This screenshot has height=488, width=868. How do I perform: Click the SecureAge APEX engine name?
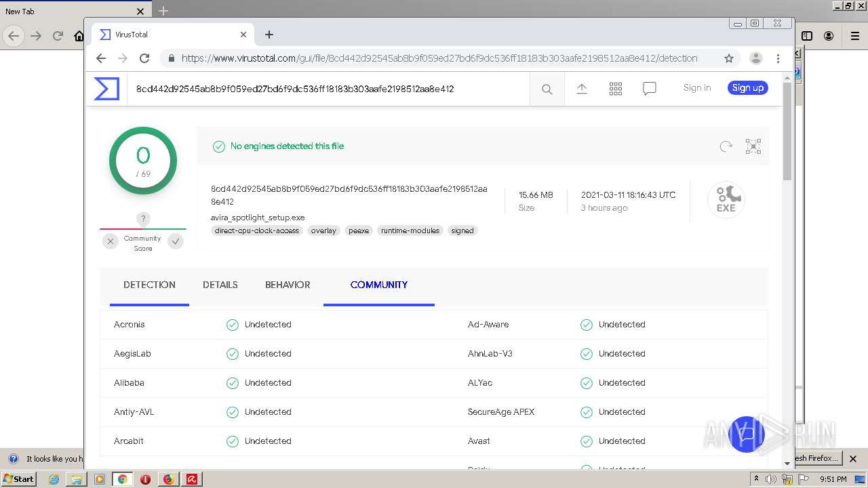[x=501, y=412]
